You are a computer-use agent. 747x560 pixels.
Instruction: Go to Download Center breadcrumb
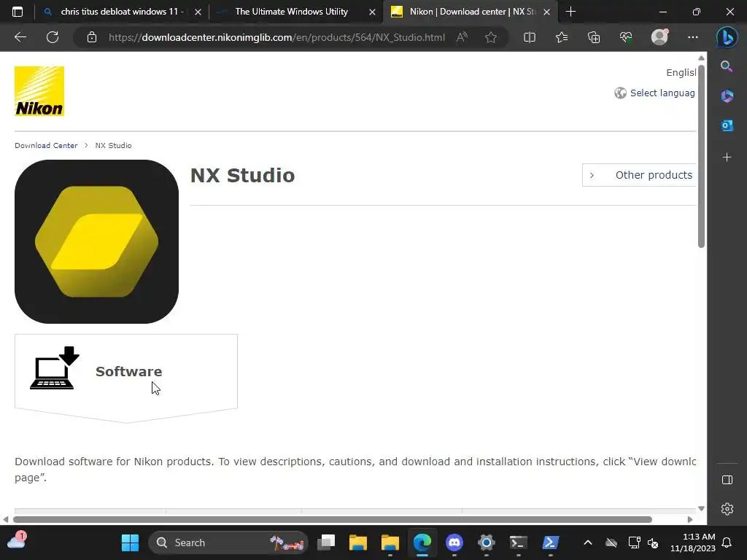point(46,145)
